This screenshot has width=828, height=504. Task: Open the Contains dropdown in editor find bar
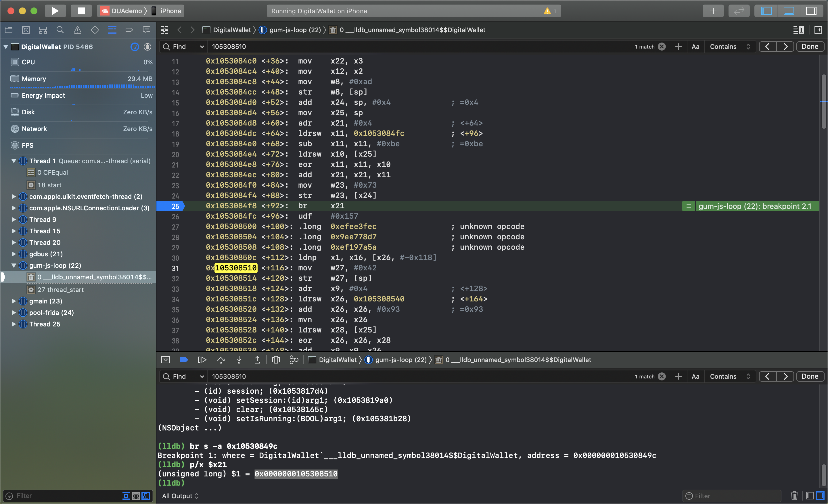click(x=730, y=47)
